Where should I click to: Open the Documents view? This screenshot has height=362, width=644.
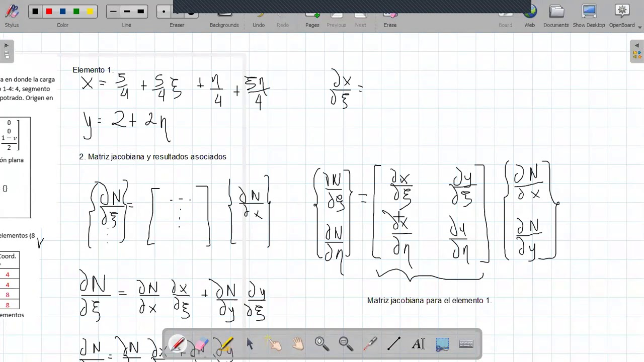point(556,14)
